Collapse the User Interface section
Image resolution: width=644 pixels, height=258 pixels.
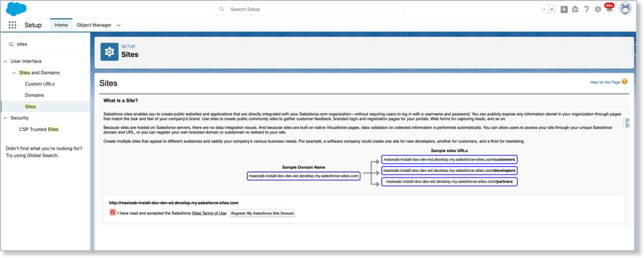point(5,61)
